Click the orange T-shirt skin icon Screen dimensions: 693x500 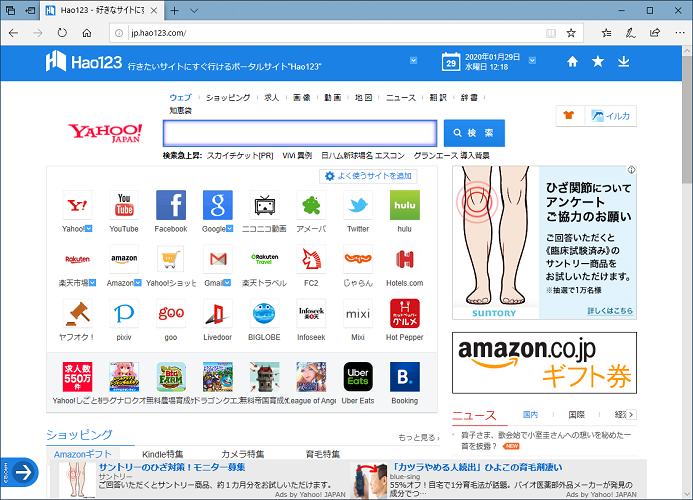point(569,115)
